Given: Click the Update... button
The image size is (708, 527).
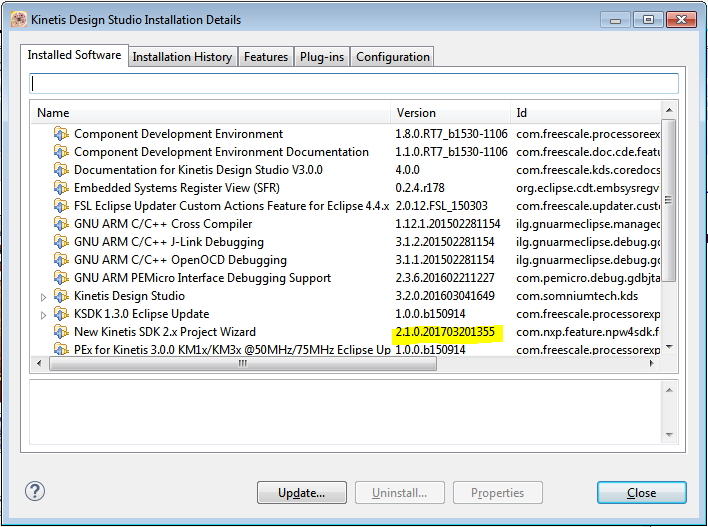Looking at the screenshot, I should tap(302, 493).
